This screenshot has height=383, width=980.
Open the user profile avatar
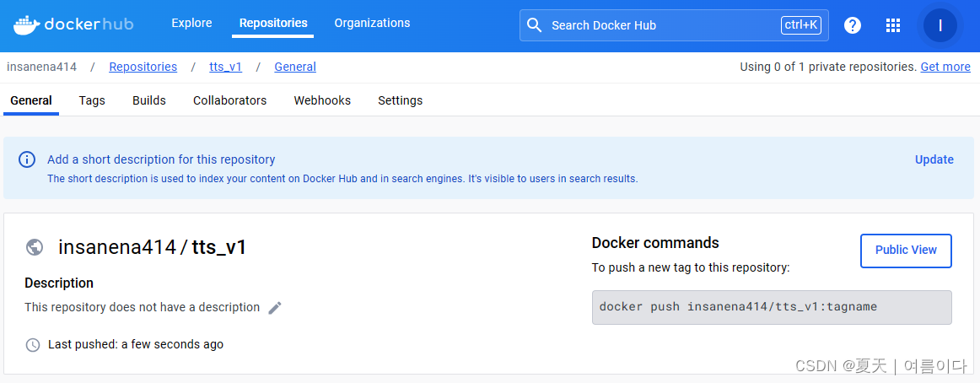coord(940,25)
